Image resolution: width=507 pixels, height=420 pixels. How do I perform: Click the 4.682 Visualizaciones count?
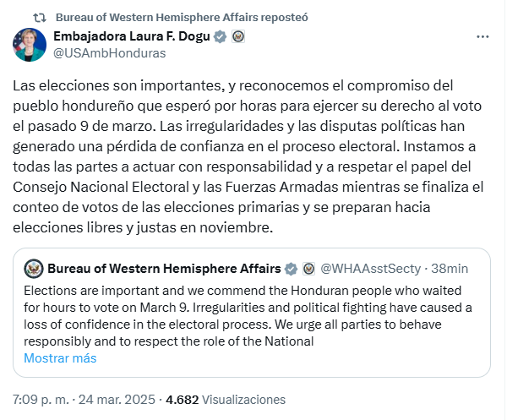click(x=226, y=400)
